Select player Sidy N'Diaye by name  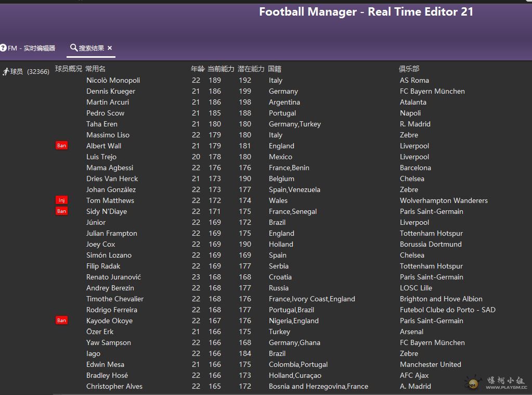coord(107,211)
